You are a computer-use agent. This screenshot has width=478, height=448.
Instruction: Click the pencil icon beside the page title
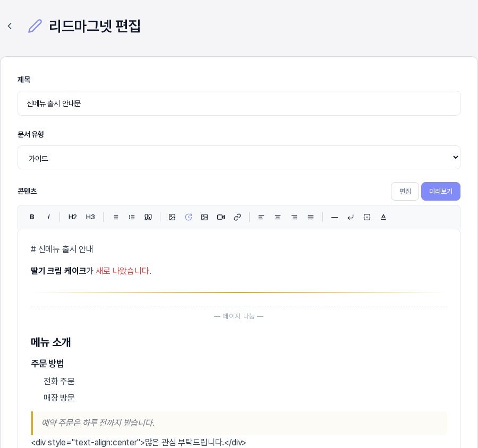tap(35, 26)
